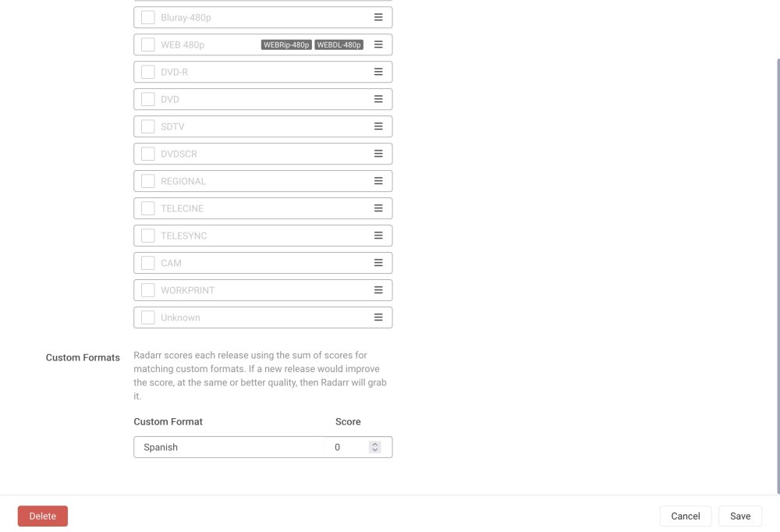Cancel editing the profile
Viewport: 780px width, 532px height.
[x=685, y=516]
